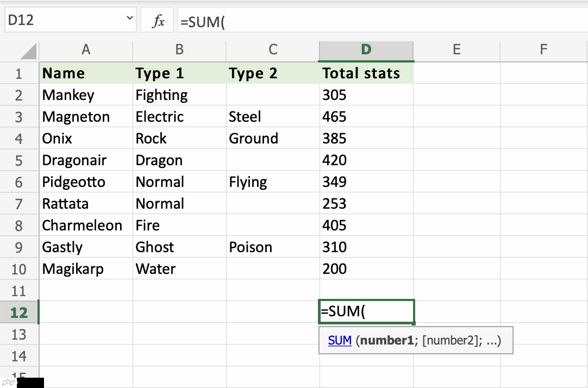
Task: Click the cell with value 200
Action: pos(366,269)
